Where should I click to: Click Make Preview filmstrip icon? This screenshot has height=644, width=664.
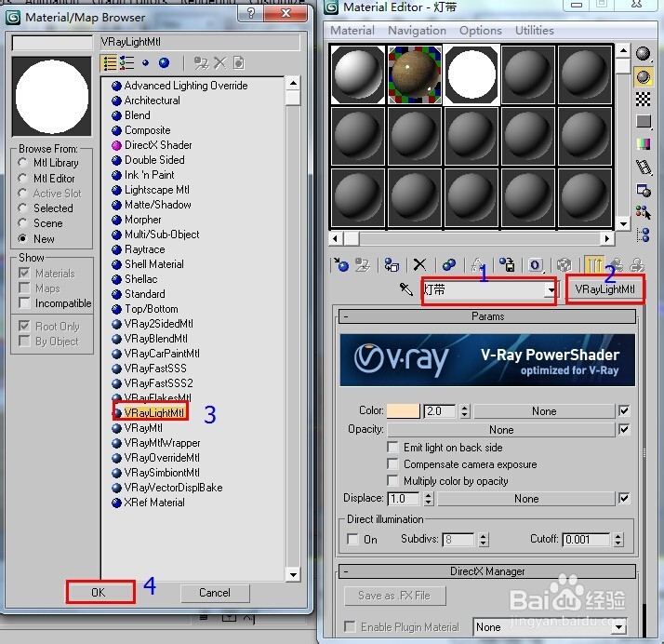pyautogui.click(x=643, y=167)
